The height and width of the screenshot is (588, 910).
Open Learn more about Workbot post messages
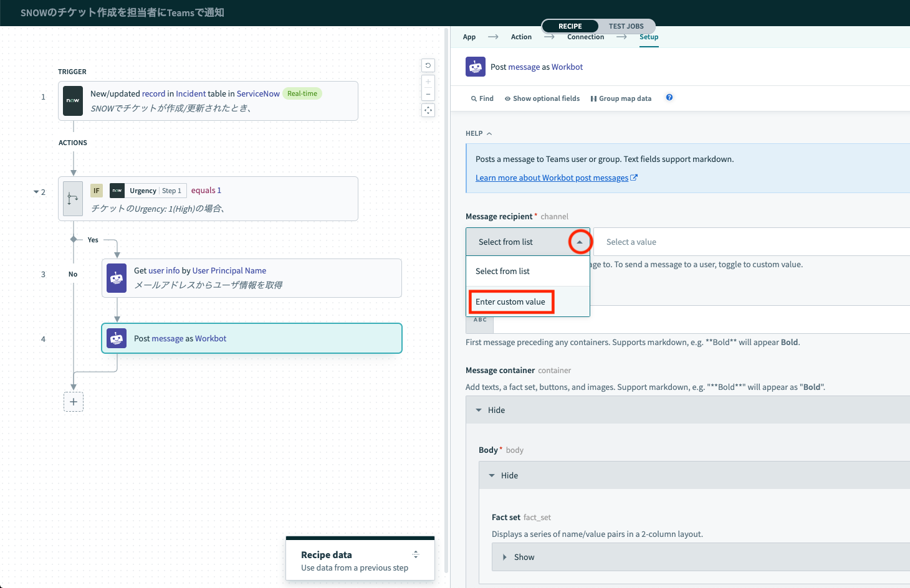[x=552, y=178]
